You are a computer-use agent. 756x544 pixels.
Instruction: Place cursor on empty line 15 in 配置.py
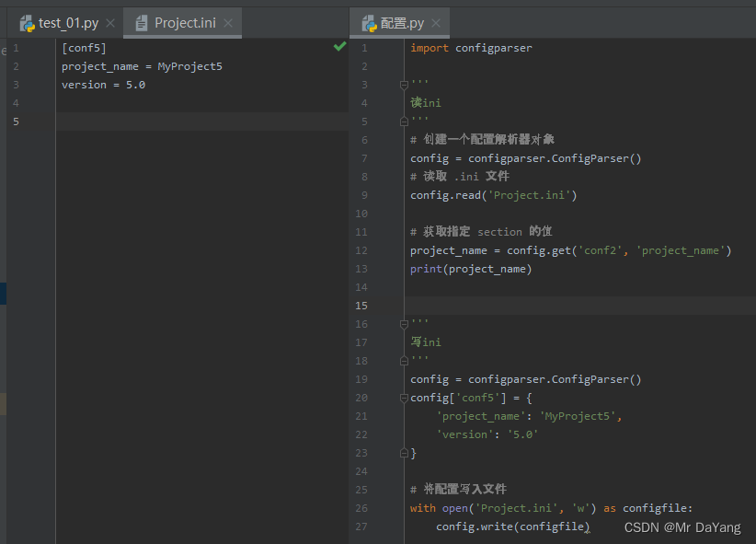pos(580,306)
